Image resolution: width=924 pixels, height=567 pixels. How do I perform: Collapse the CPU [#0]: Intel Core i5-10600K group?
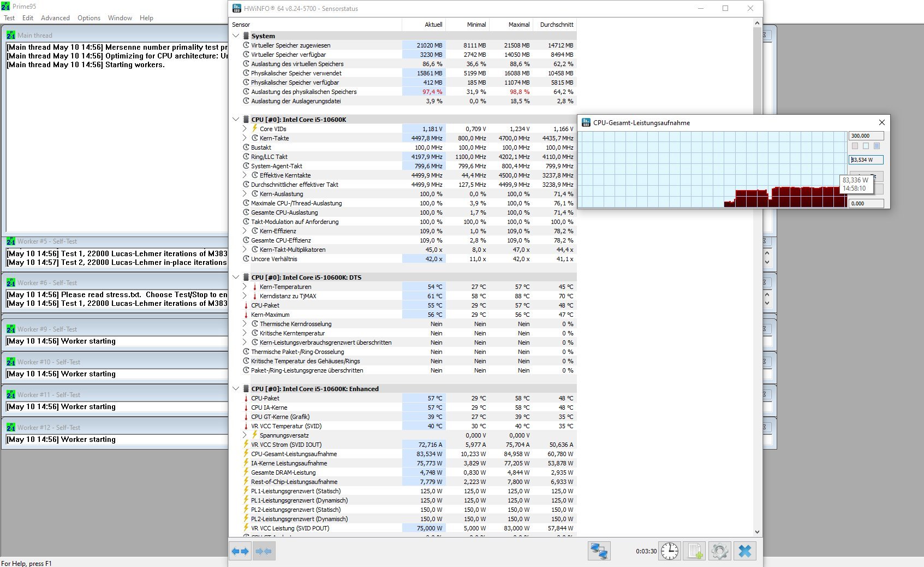click(x=236, y=119)
